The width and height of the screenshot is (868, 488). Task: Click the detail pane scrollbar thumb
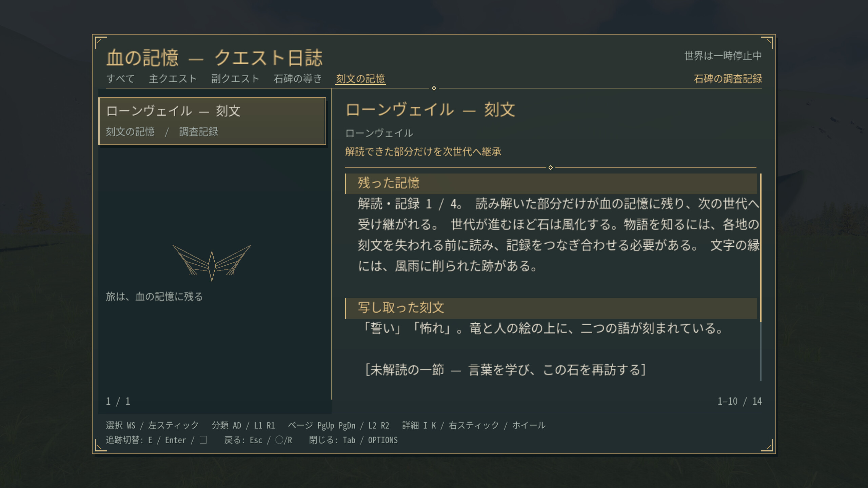click(761, 247)
